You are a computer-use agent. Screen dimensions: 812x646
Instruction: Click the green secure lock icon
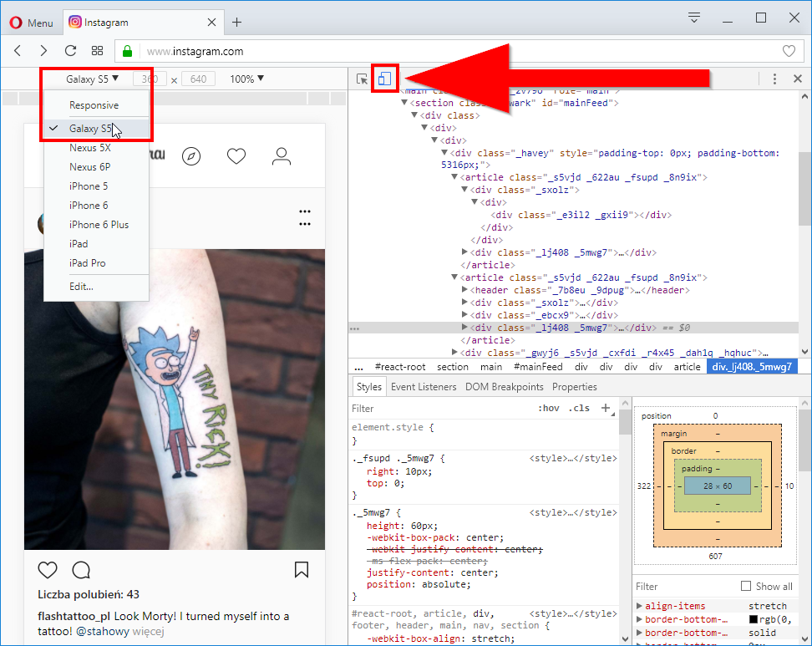(127, 51)
